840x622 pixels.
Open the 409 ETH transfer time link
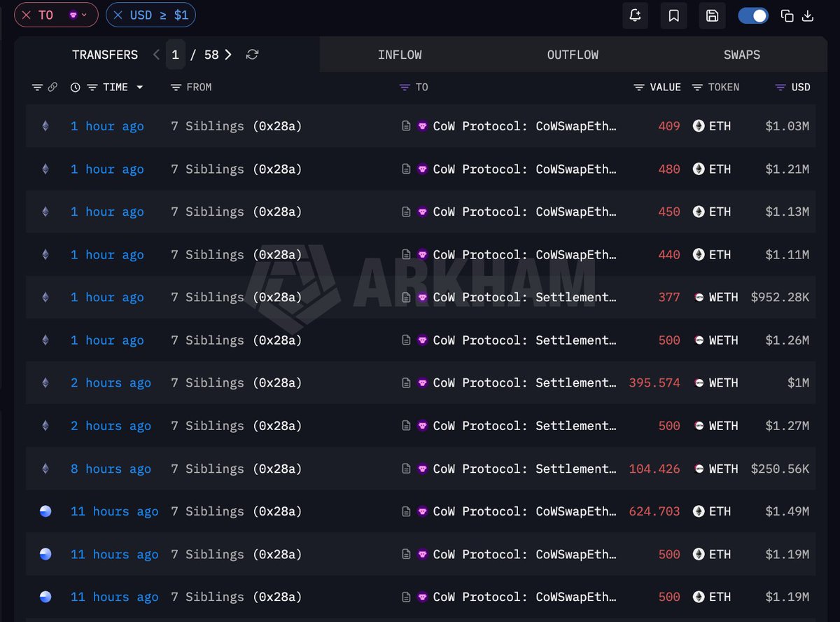click(x=107, y=126)
